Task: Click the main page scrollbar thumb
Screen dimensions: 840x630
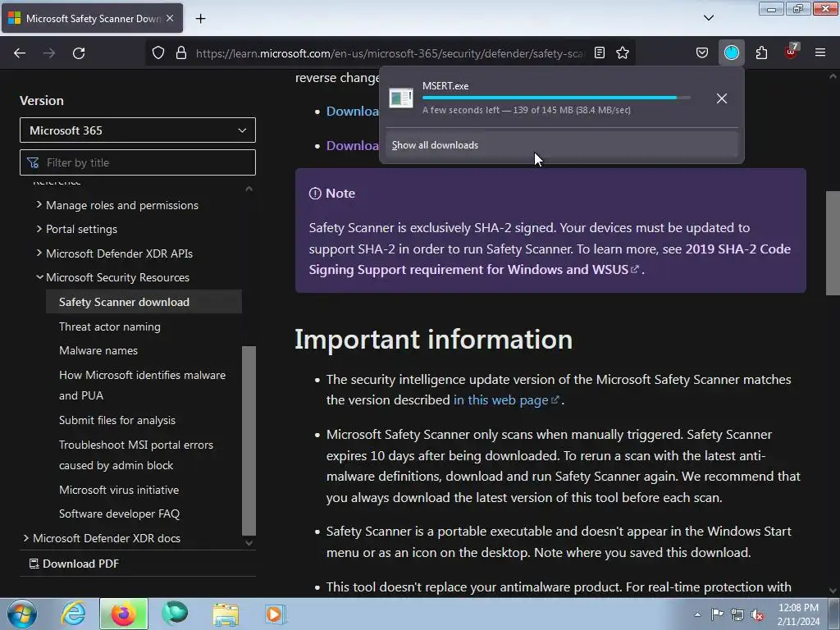Action: point(833,243)
